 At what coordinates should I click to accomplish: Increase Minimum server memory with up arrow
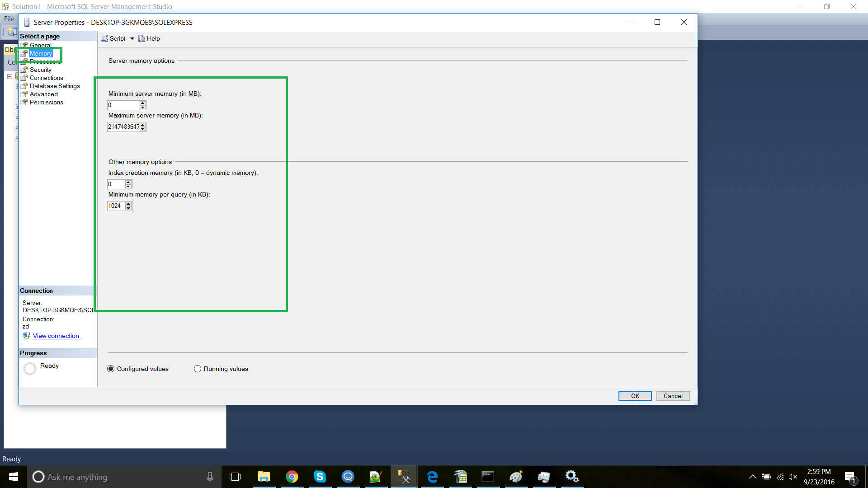(x=143, y=103)
